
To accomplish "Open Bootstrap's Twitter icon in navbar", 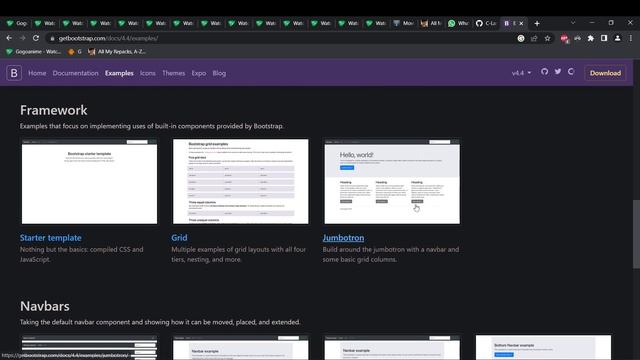I will point(558,72).
